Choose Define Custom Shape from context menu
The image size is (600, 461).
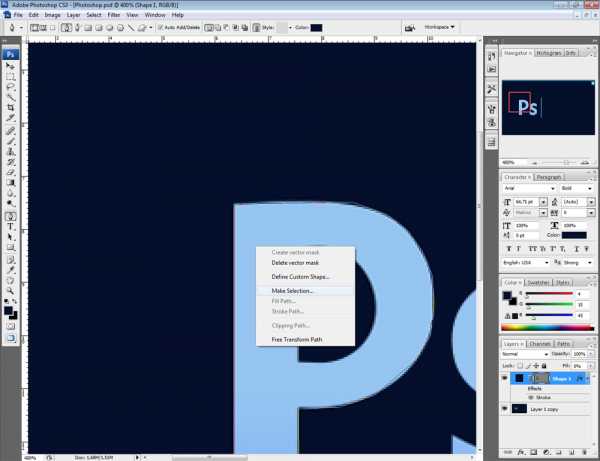pyautogui.click(x=305, y=277)
